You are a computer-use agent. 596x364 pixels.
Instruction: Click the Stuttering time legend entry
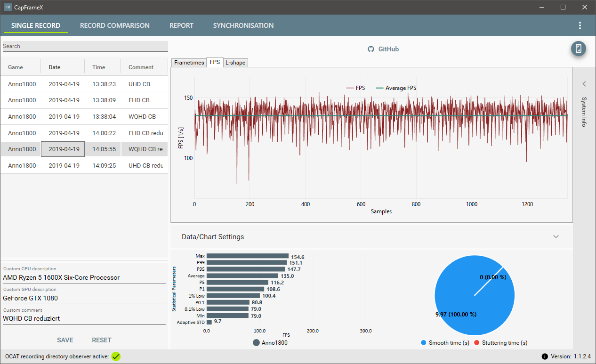tap(500, 343)
